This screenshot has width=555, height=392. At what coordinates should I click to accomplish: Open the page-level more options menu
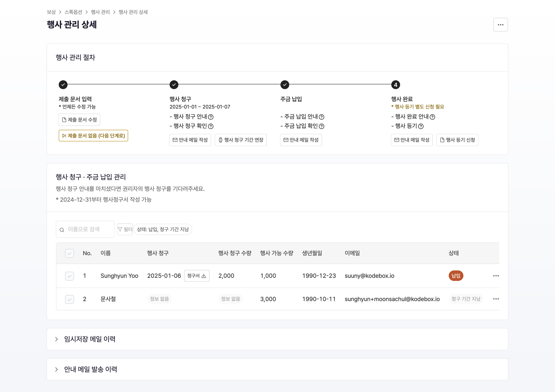pos(500,25)
